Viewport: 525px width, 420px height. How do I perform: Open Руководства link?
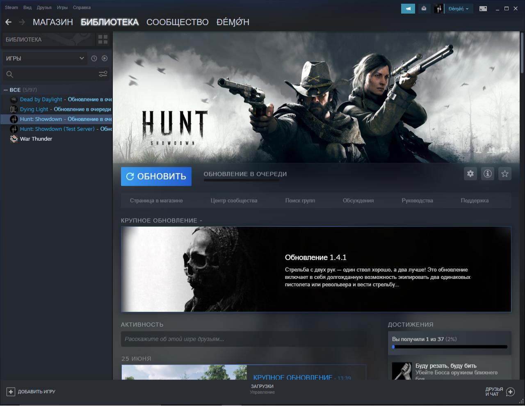click(x=418, y=201)
